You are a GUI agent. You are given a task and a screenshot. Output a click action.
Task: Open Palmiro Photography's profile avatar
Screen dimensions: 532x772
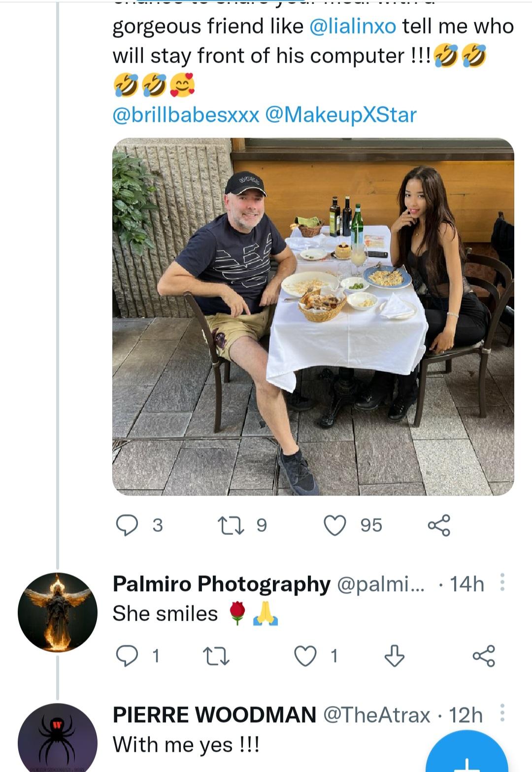coord(58,612)
